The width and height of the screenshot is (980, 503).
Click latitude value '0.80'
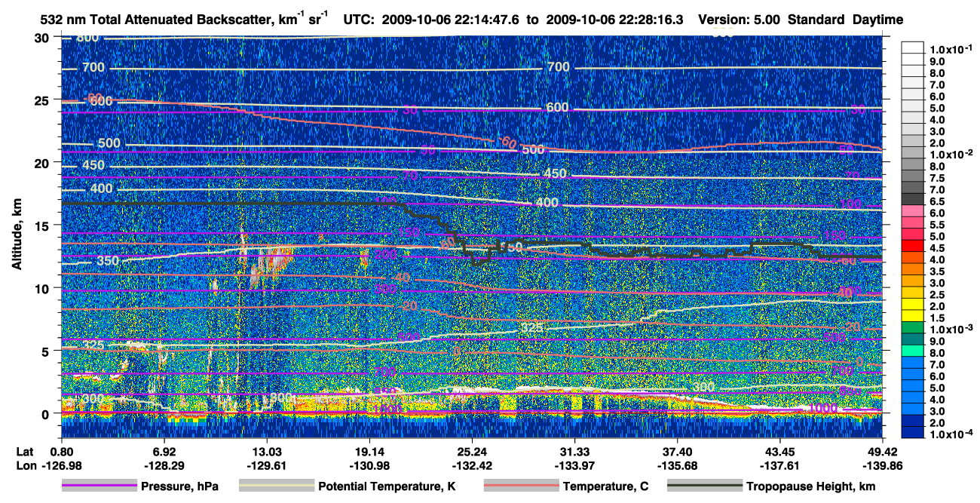click(x=60, y=451)
